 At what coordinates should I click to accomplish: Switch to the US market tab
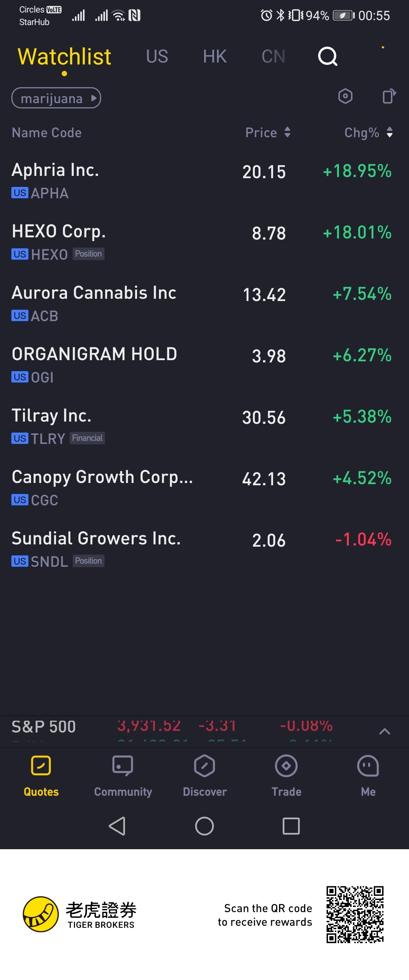pyautogui.click(x=157, y=57)
